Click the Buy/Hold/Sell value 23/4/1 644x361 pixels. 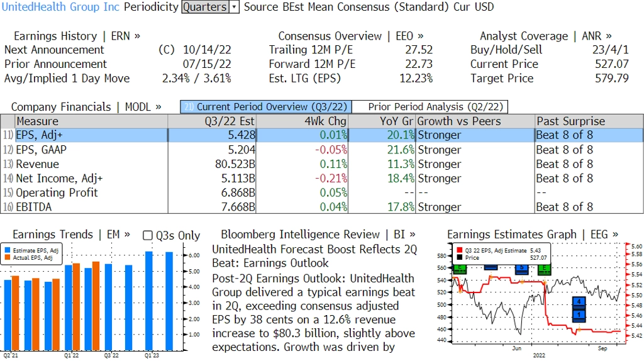pos(610,50)
